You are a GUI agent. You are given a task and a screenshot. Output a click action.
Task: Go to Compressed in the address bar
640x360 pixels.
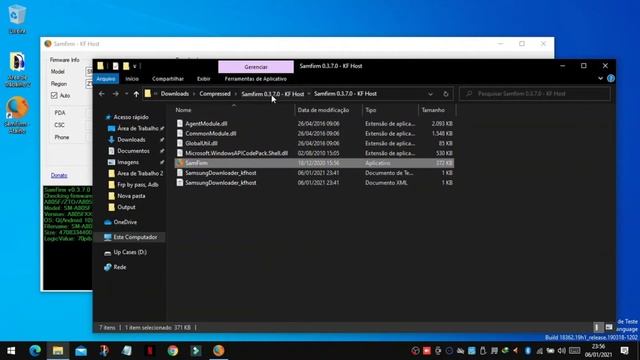click(x=215, y=94)
